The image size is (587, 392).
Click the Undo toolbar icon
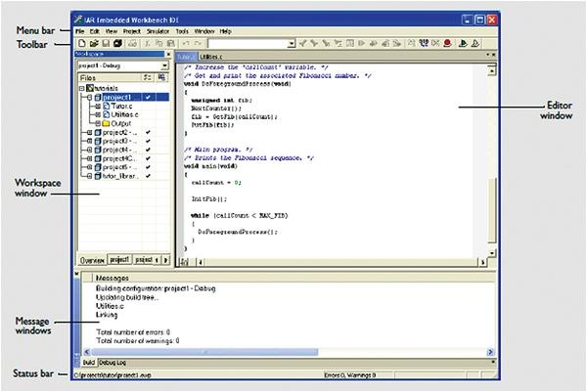pyautogui.click(x=185, y=44)
